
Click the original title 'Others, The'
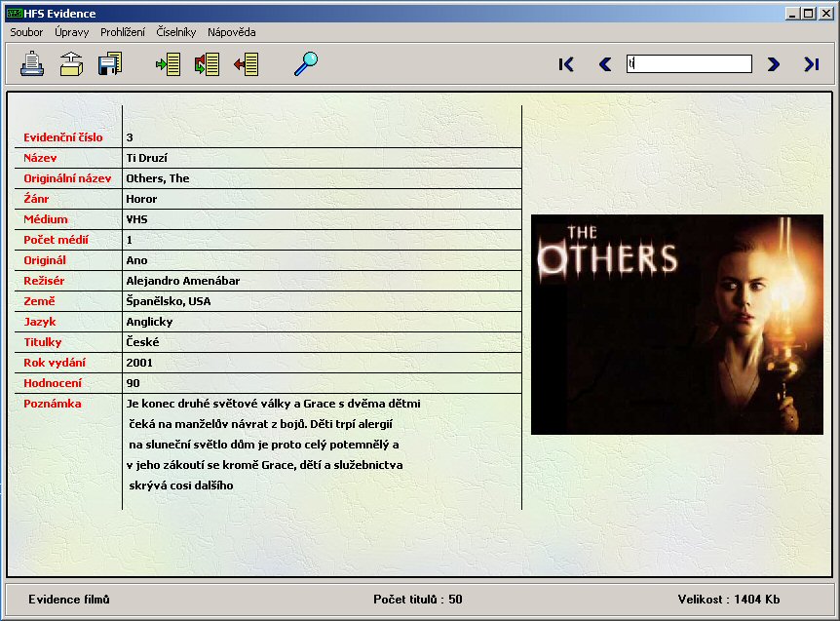[158, 178]
